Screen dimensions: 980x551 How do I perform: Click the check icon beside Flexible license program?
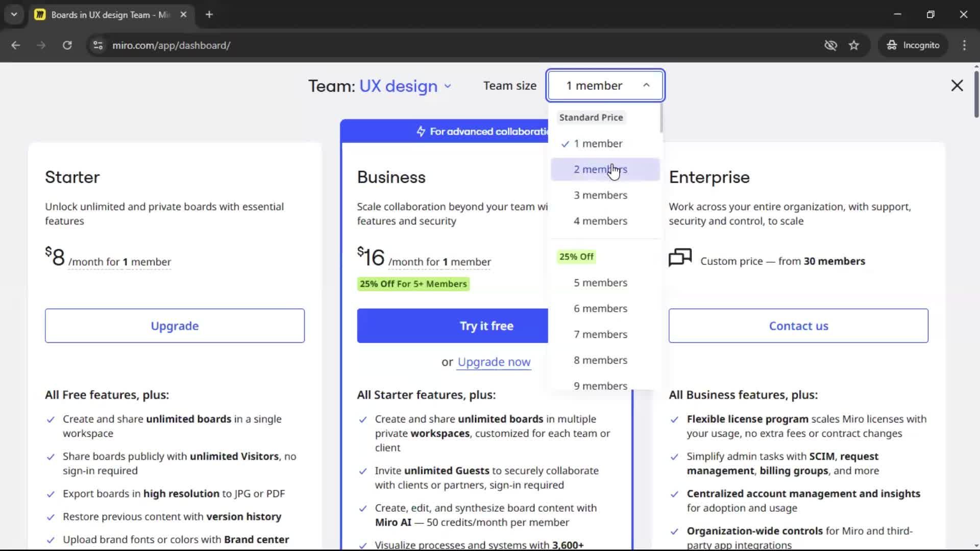[x=674, y=420]
